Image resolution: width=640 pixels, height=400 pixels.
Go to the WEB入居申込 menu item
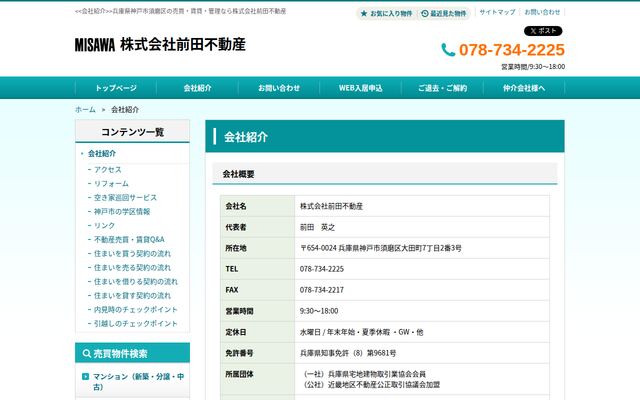(361, 88)
